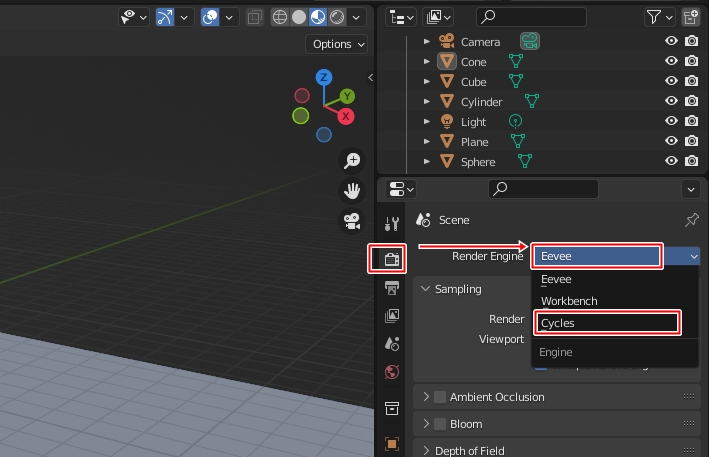Enable the Ambient Occlusion checkbox

pyautogui.click(x=440, y=397)
